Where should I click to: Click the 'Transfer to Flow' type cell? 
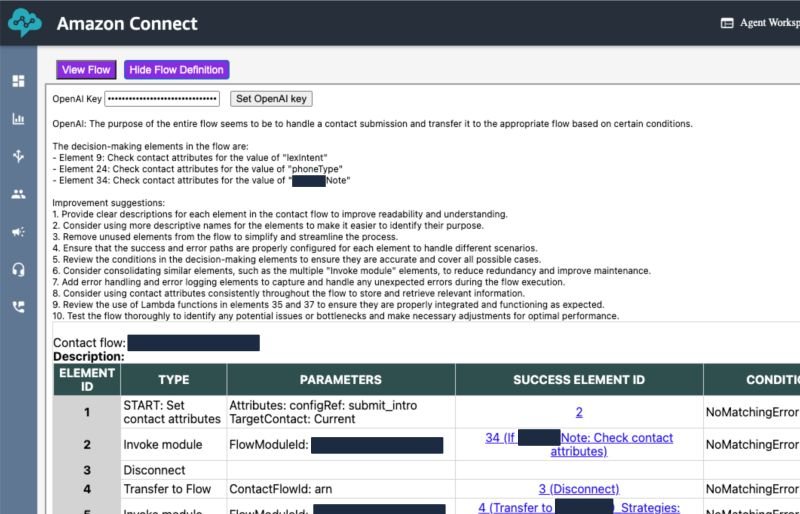(x=173, y=489)
